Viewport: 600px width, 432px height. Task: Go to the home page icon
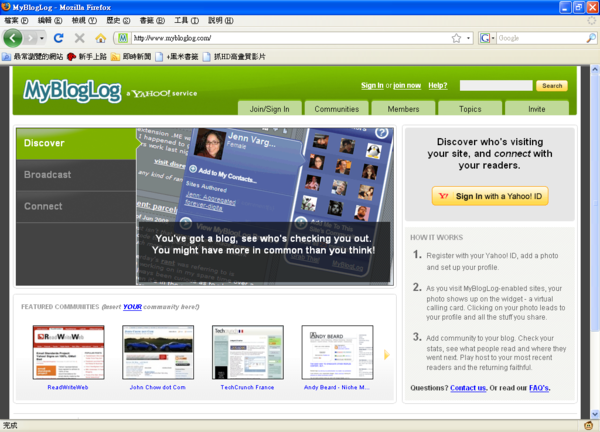[101, 38]
